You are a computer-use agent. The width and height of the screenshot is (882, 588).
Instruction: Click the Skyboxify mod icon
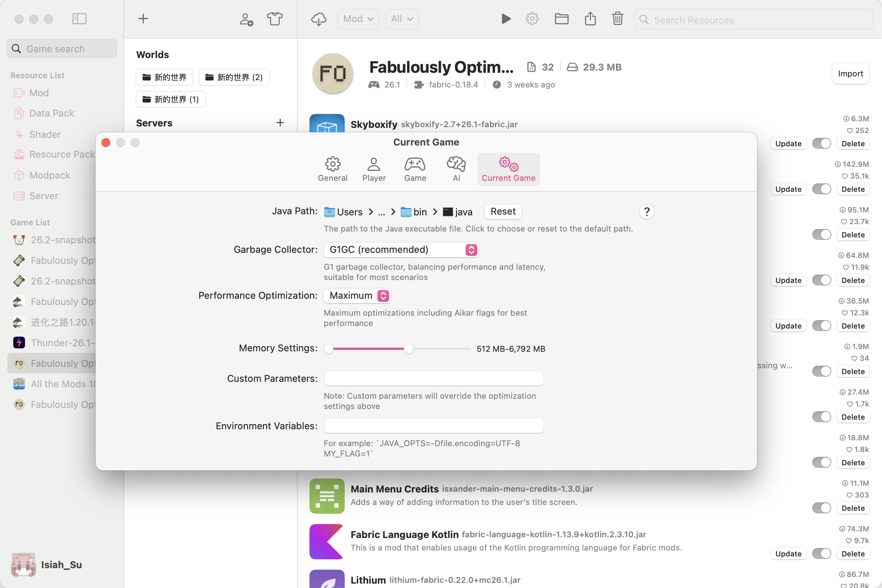pyautogui.click(x=327, y=124)
